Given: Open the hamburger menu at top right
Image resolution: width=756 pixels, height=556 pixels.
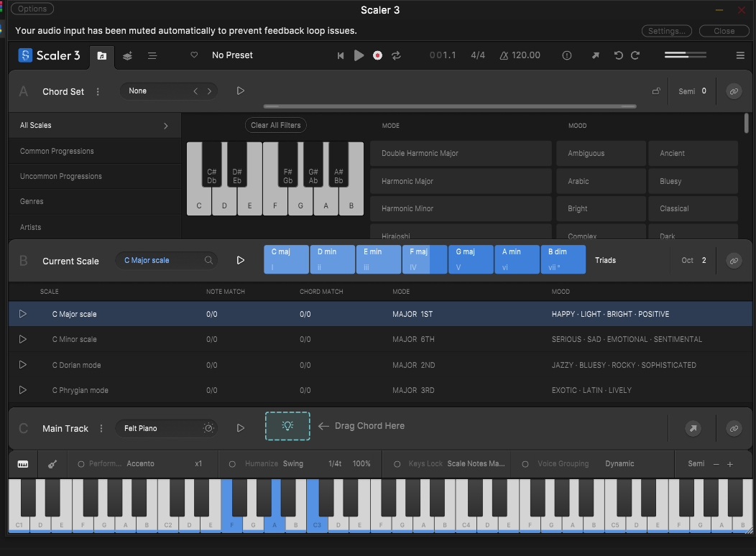Looking at the screenshot, I should 740,55.
